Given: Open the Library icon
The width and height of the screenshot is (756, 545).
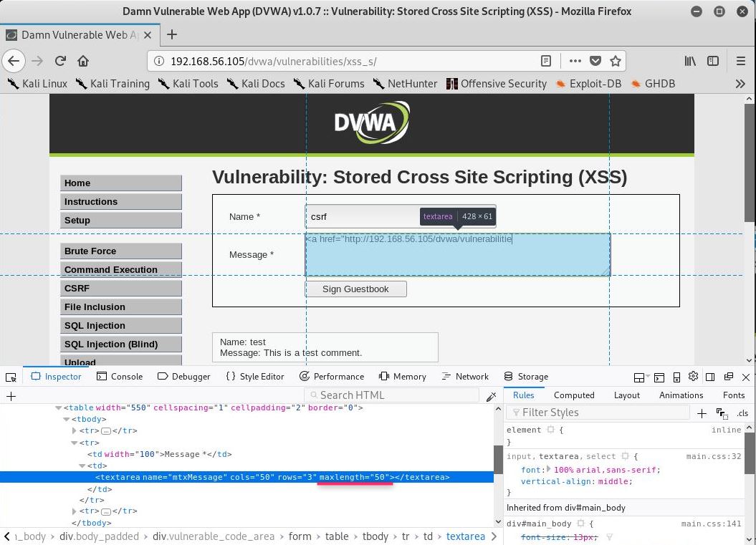Looking at the screenshot, I should [x=690, y=61].
